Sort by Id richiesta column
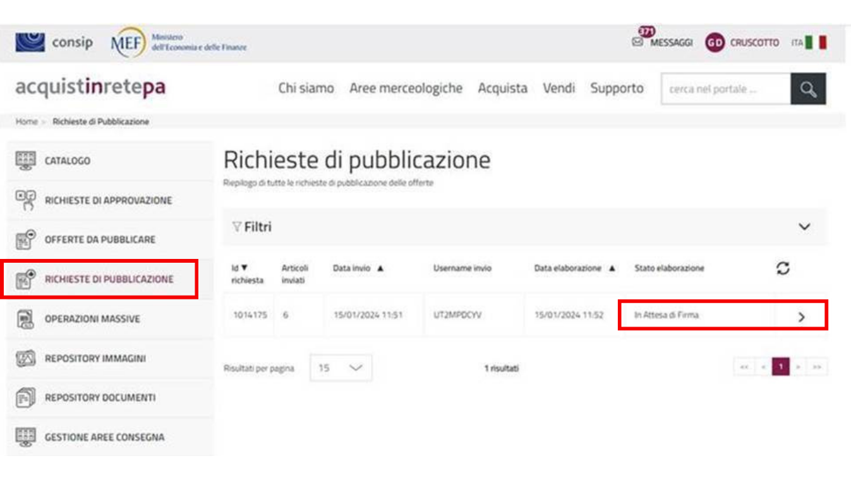 pos(244,268)
